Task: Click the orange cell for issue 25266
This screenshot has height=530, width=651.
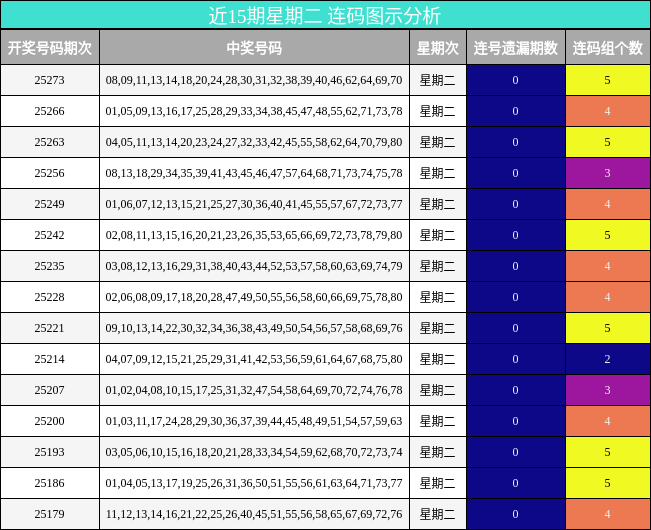Action: point(607,111)
